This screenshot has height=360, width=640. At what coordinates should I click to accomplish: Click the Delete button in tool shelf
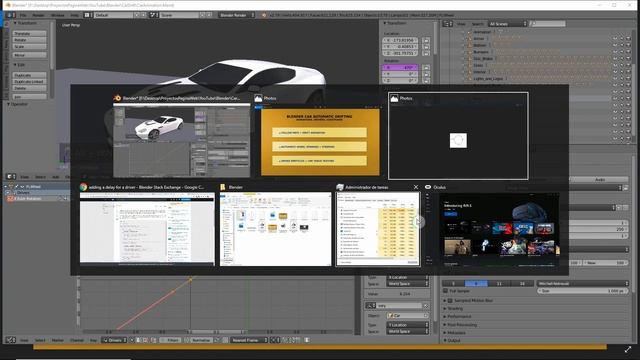[29, 88]
